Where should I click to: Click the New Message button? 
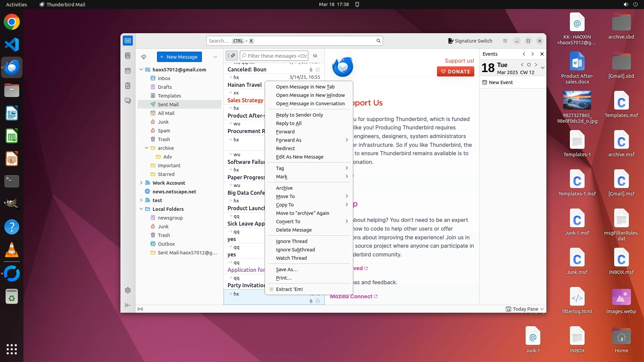click(179, 57)
